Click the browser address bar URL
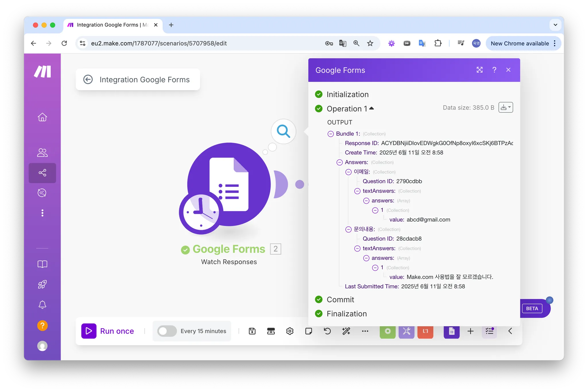The width and height of the screenshot is (588, 392). click(x=159, y=43)
